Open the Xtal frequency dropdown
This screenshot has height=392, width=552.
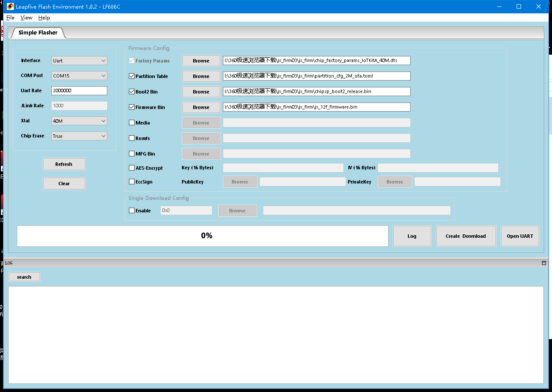(79, 121)
